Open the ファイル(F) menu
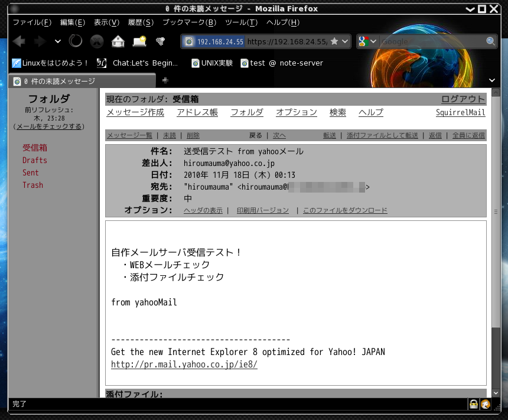 point(32,22)
